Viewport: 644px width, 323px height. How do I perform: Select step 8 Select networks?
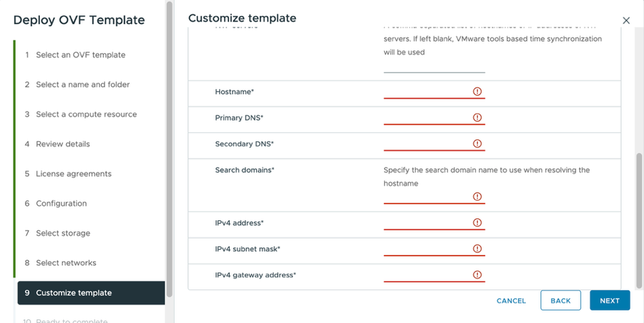[66, 263]
